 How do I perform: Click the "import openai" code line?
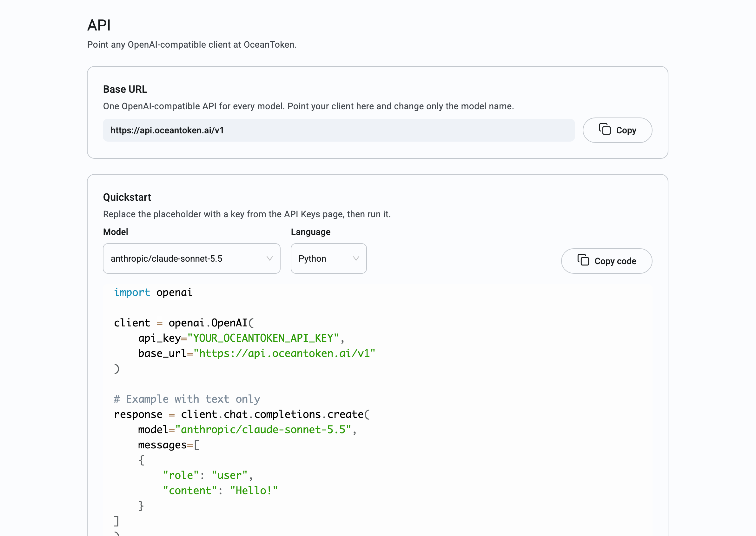tap(153, 292)
